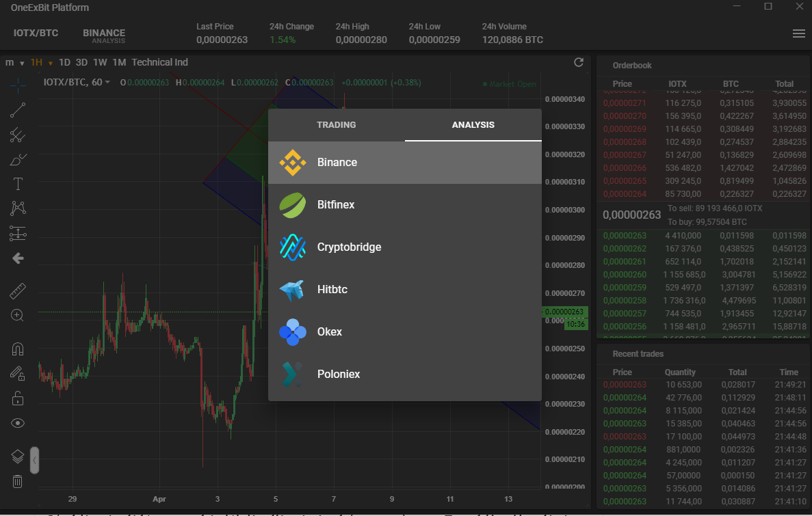Select the prediction and measurement tool

point(18,234)
